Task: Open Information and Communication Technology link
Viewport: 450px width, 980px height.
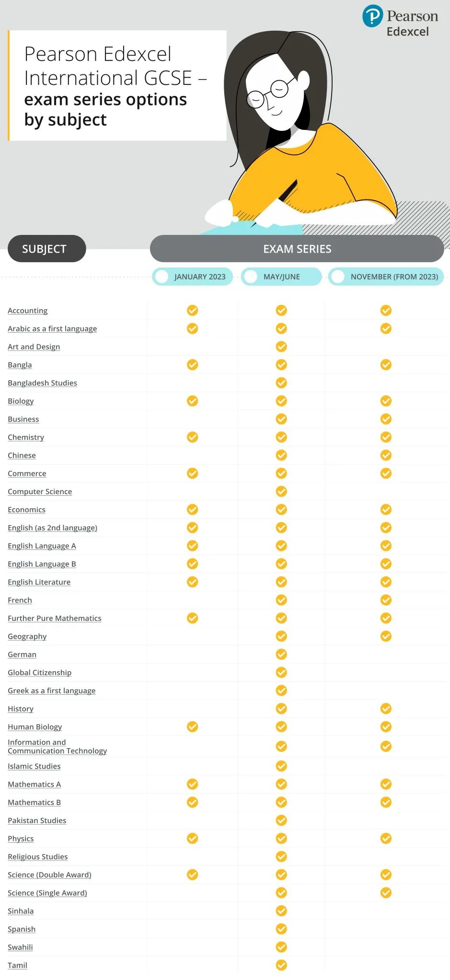Action: [x=57, y=746]
